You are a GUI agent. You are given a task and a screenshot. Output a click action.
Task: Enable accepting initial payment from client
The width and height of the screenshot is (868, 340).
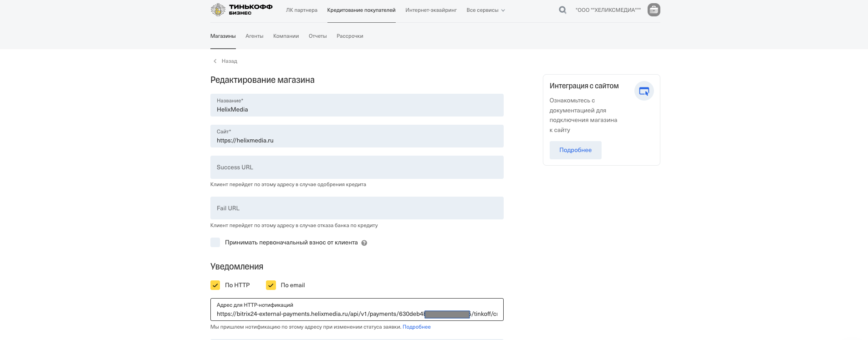tap(215, 243)
